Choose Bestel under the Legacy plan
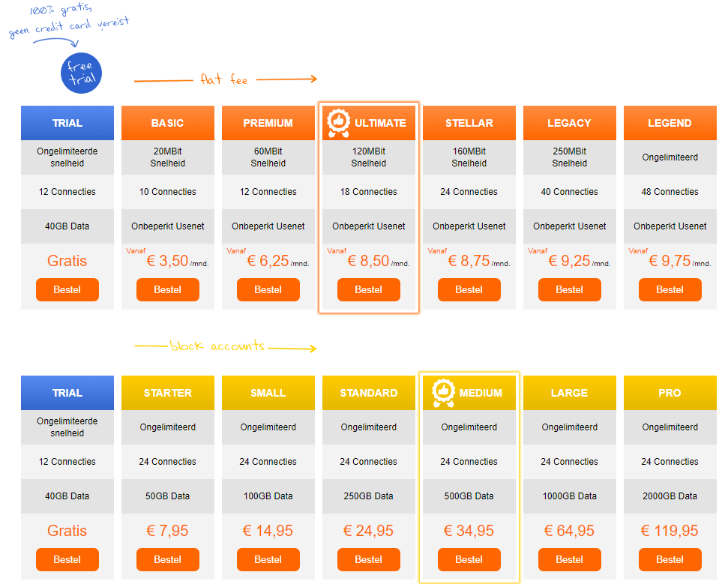The height and width of the screenshot is (584, 728). tap(569, 289)
